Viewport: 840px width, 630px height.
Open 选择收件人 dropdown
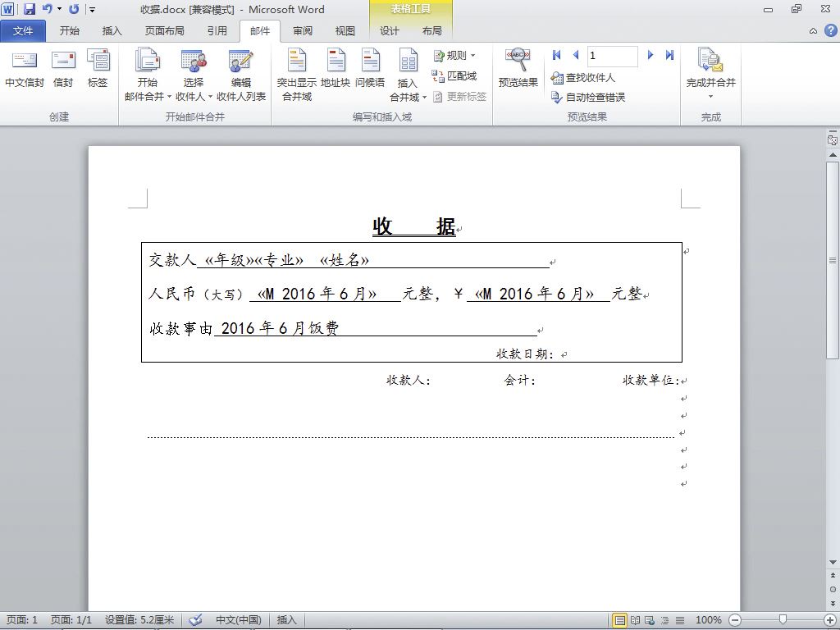(x=194, y=75)
